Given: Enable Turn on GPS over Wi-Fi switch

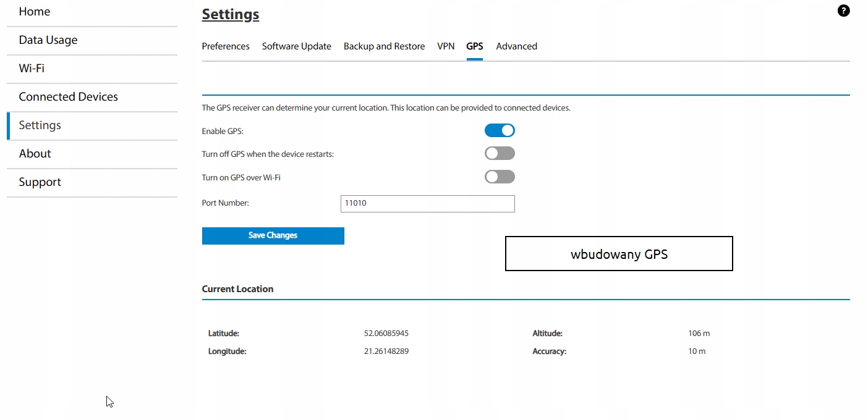Looking at the screenshot, I should tap(500, 177).
